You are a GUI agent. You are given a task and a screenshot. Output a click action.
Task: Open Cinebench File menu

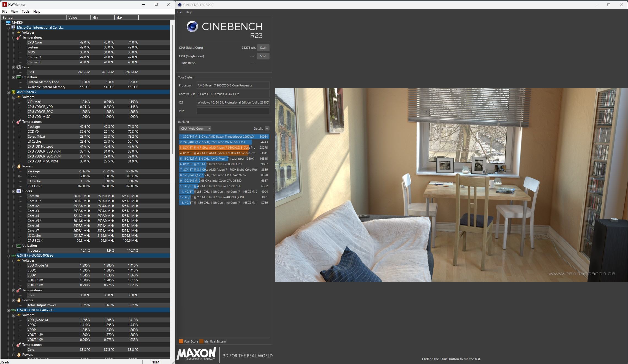pyautogui.click(x=180, y=12)
